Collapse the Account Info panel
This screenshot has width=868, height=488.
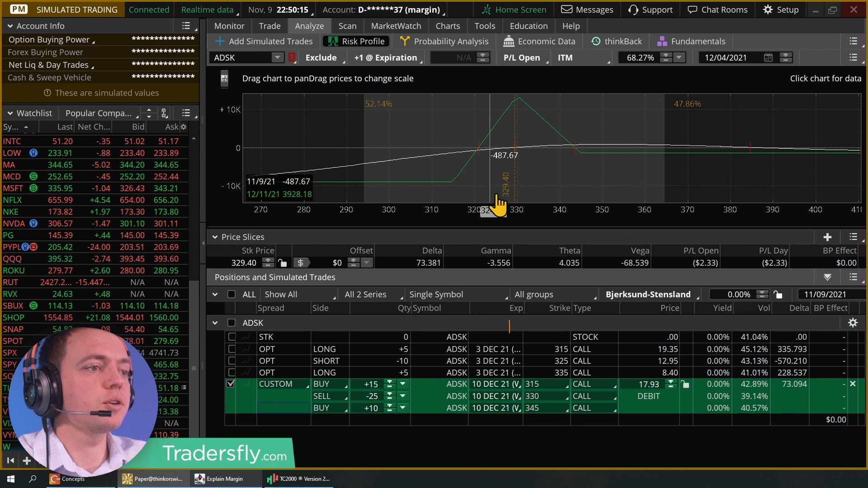10,26
